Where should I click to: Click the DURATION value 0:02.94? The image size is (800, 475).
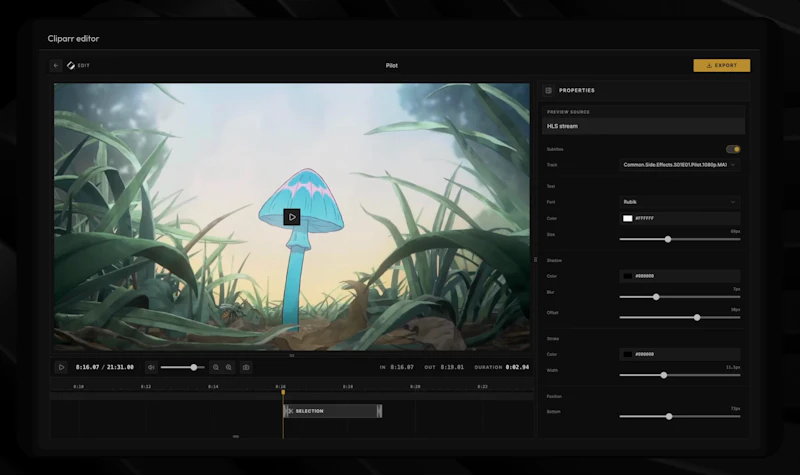517,367
